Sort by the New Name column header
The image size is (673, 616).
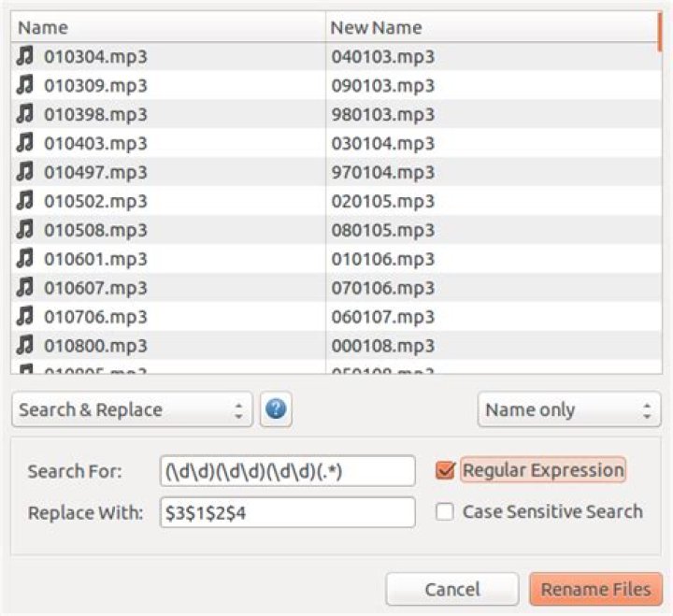tap(492, 27)
